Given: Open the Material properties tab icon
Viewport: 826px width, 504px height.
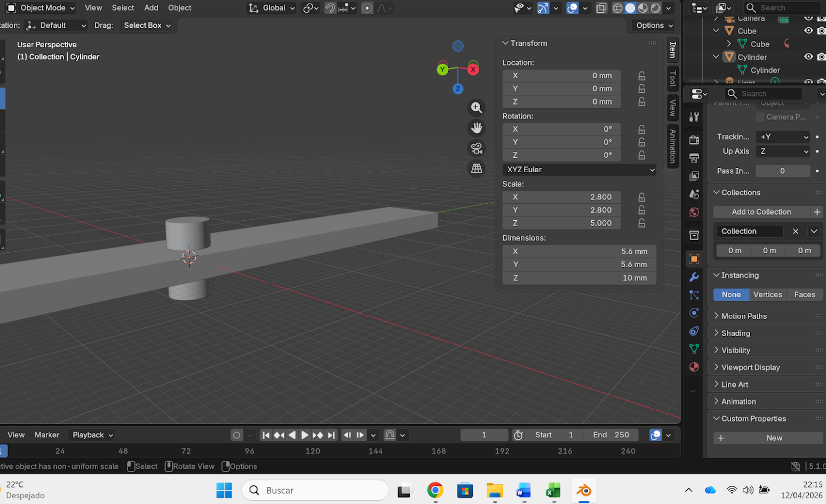Looking at the screenshot, I should 694,367.
